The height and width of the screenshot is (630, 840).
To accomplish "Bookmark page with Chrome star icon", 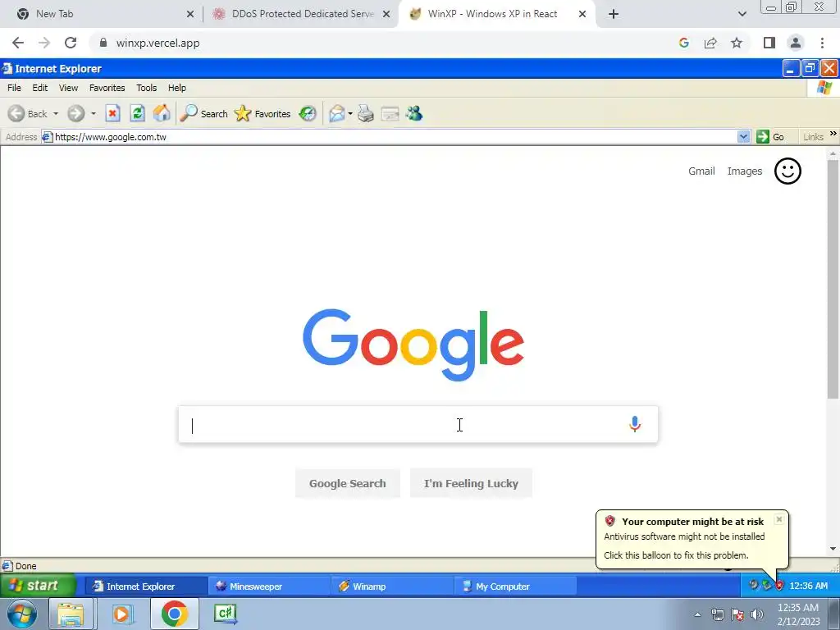I will (737, 43).
